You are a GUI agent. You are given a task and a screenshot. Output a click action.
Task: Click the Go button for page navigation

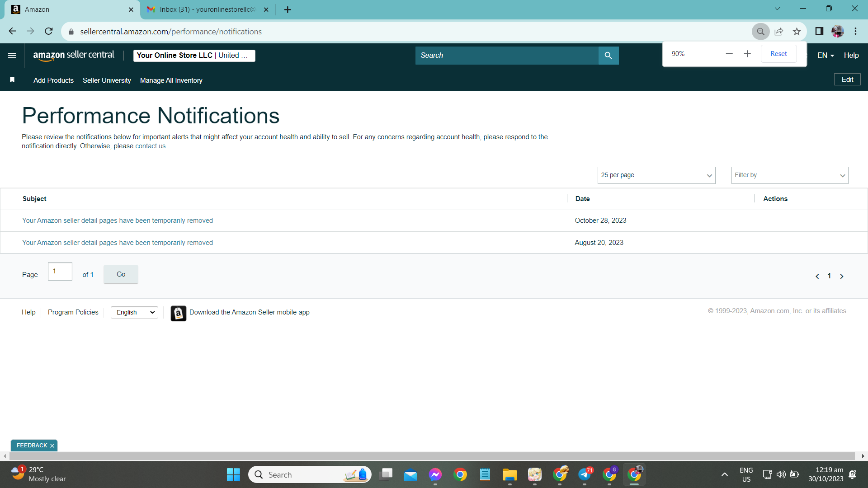[121, 274]
